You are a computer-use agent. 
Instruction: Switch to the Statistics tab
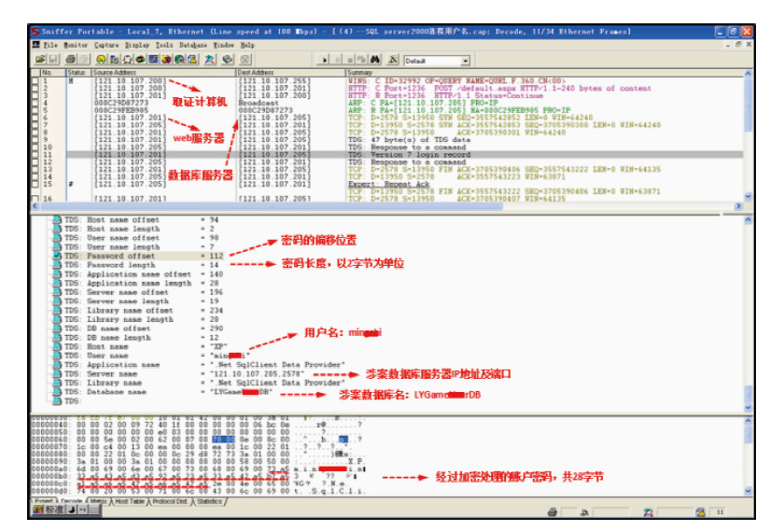(x=209, y=501)
